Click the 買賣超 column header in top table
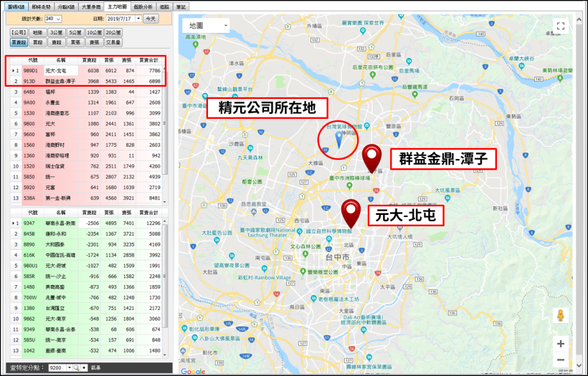The height and width of the screenshot is (376, 588). [x=89, y=60]
